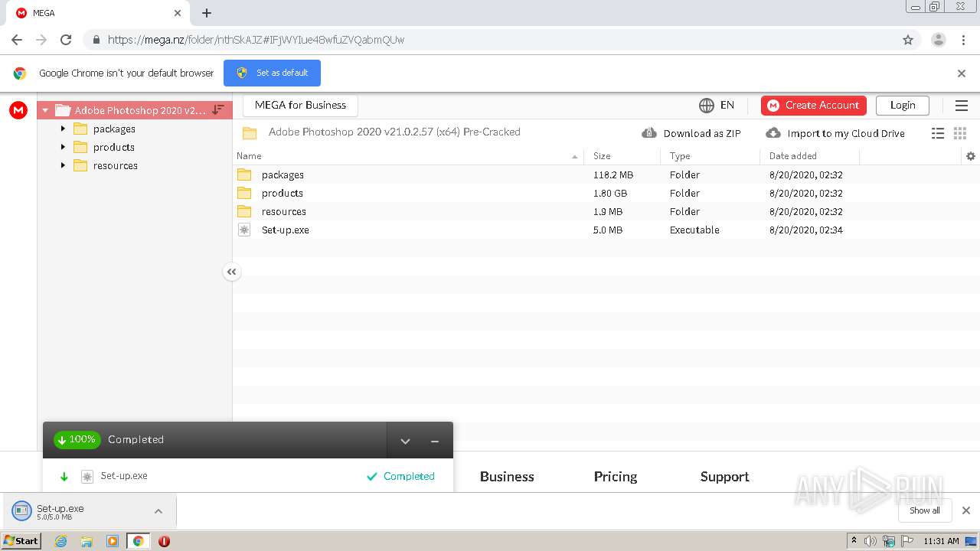The image size is (980, 551).
Task: Open media player from taskbar
Action: pos(113,541)
